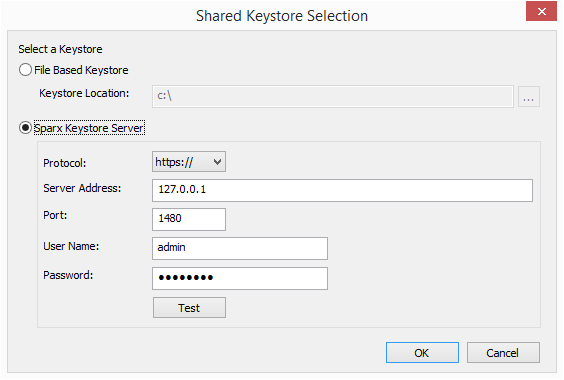The height and width of the screenshot is (380, 564).
Task: Select the User Name field containing admin
Action: [x=240, y=248]
